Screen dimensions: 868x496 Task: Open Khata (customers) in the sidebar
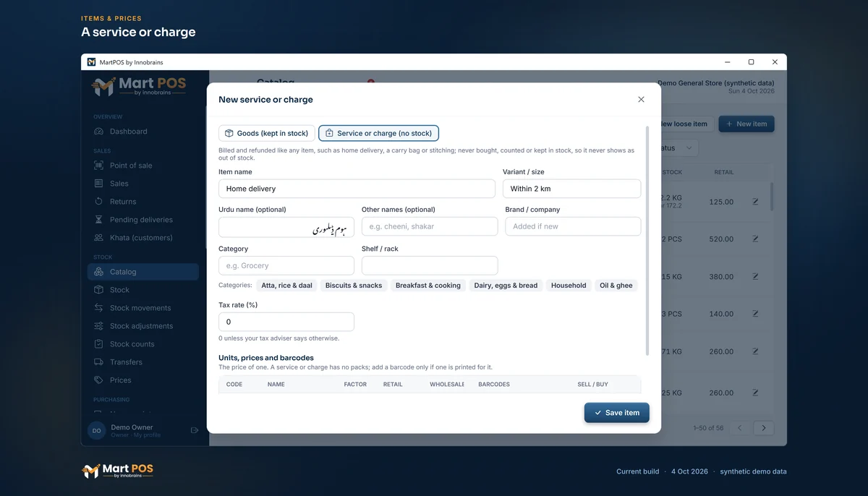(x=143, y=238)
